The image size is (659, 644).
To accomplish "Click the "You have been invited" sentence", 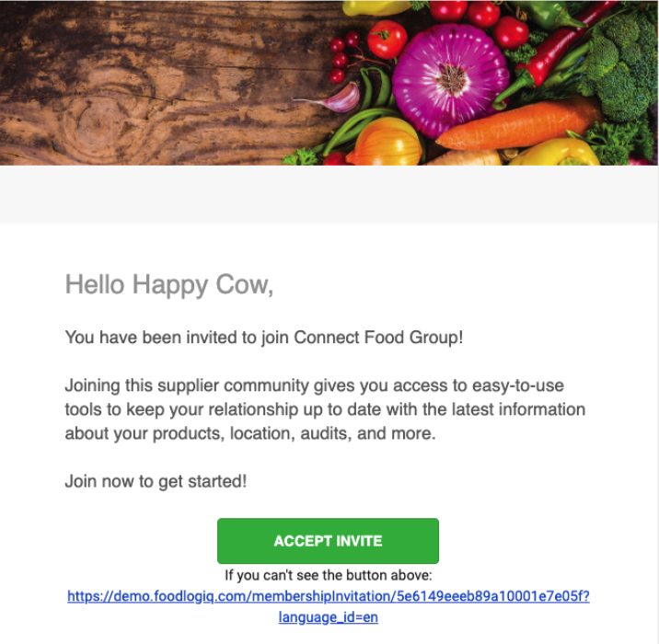I will coord(264,338).
